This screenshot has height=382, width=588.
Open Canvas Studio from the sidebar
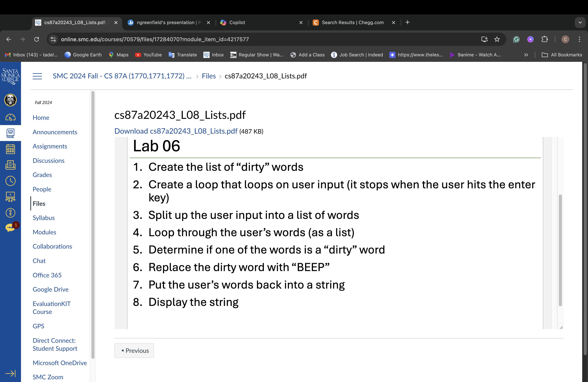coord(10,196)
